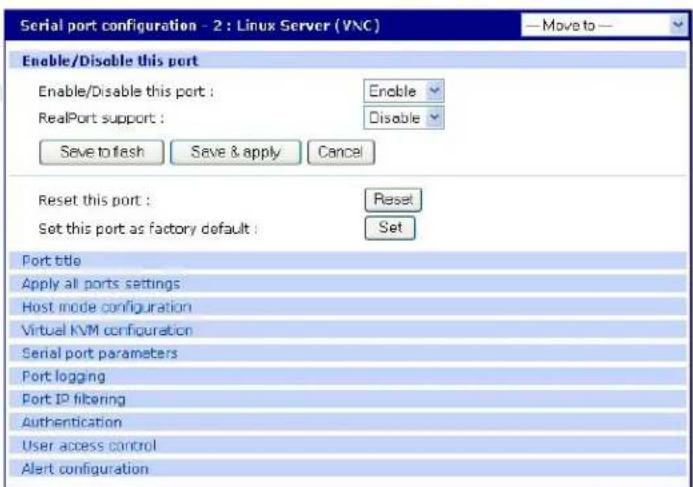Click 'Set this port as factory default' label
The height and width of the screenshot is (487, 693).
click(148, 229)
